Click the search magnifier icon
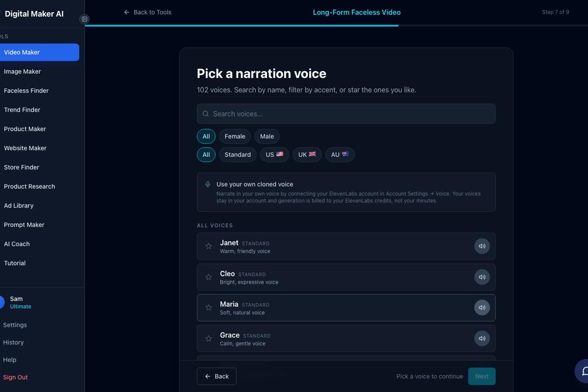Image resolution: width=588 pixels, height=392 pixels. 206,114
